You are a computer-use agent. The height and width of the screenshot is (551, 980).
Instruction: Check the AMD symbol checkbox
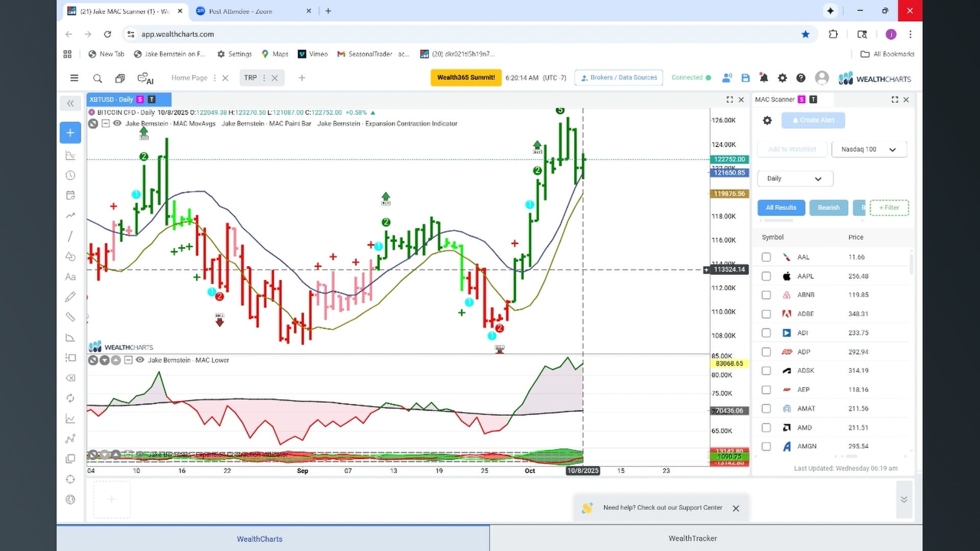tap(766, 428)
